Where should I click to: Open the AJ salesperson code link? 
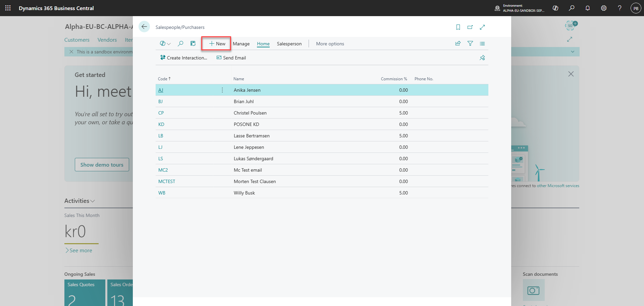coord(161,90)
